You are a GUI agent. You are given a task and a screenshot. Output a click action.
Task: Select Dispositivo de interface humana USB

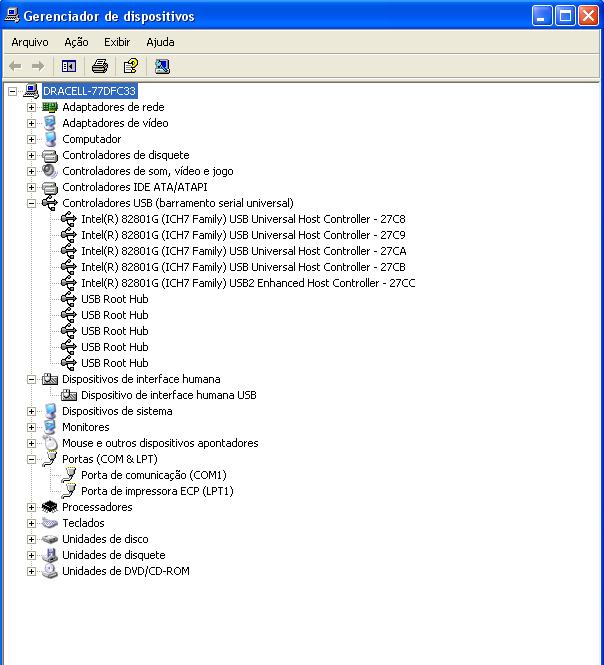click(169, 395)
